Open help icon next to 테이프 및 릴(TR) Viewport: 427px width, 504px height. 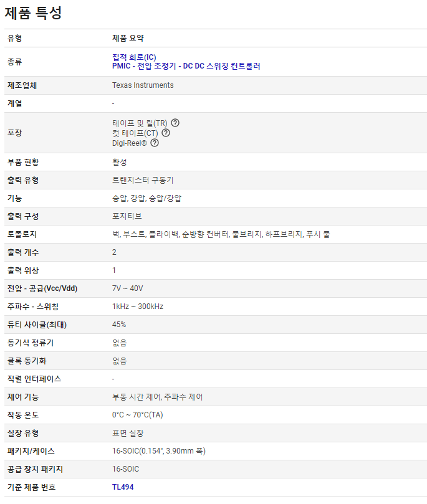(175, 123)
